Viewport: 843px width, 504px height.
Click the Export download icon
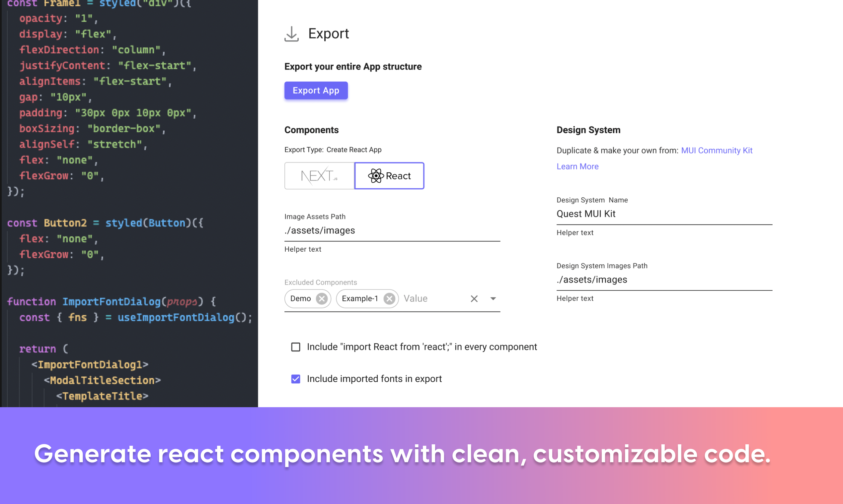[x=291, y=34]
